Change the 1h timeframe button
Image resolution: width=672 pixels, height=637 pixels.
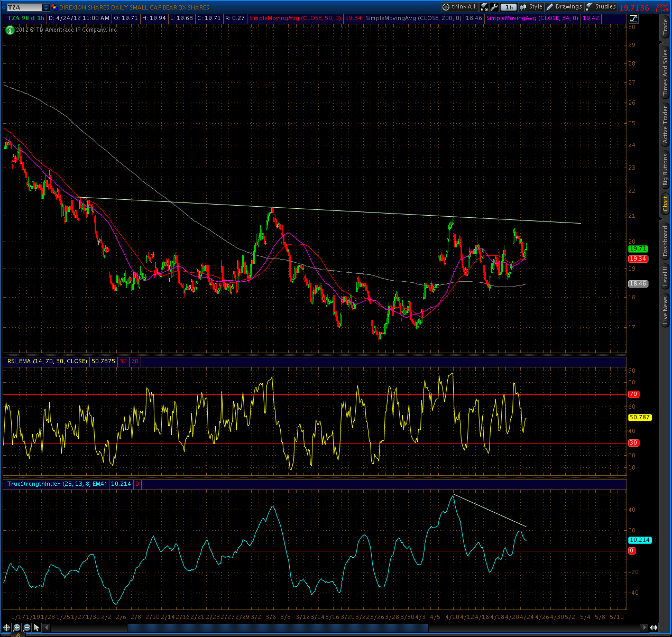(x=509, y=7)
